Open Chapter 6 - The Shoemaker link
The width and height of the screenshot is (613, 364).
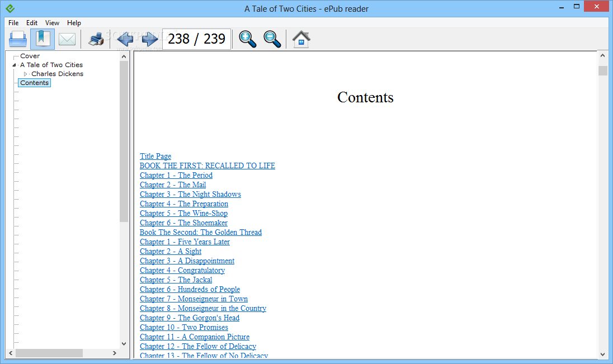pyautogui.click(x=184, y=223)
